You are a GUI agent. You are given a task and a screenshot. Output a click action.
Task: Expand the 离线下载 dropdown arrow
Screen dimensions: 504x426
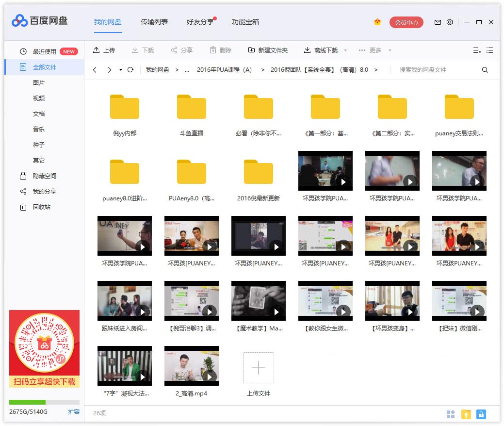tap(345, 50)
